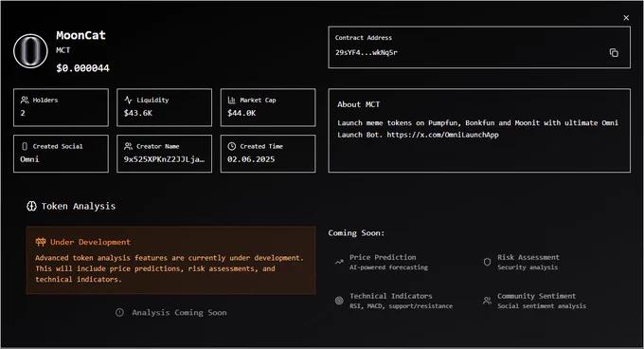Click the Created Time value 02.06.2025
The height and width of the screenshot is (349, 644).
pyautogui.click(x=251, y=159)
